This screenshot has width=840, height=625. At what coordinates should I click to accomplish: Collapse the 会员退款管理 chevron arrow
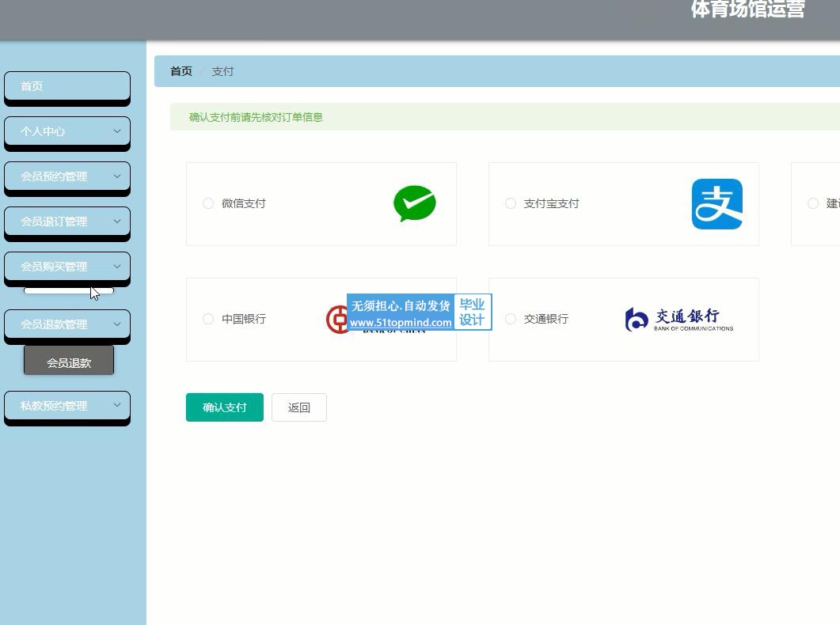tap(117, 324)
